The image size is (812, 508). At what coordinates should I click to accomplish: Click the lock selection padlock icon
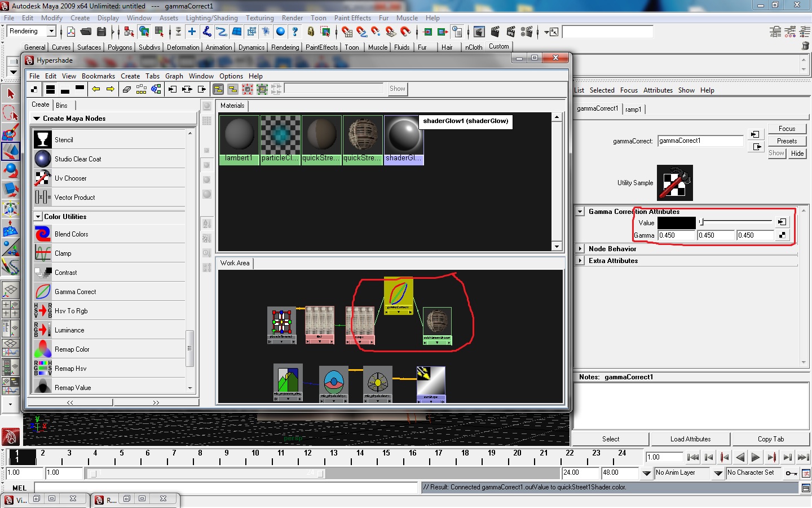(311, 32)
